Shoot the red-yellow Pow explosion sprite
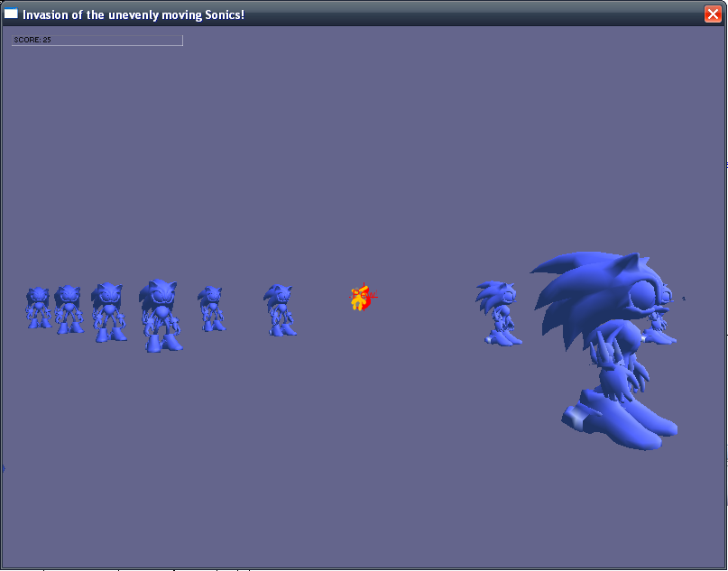 pyautogui.click(x=363, y=297)
